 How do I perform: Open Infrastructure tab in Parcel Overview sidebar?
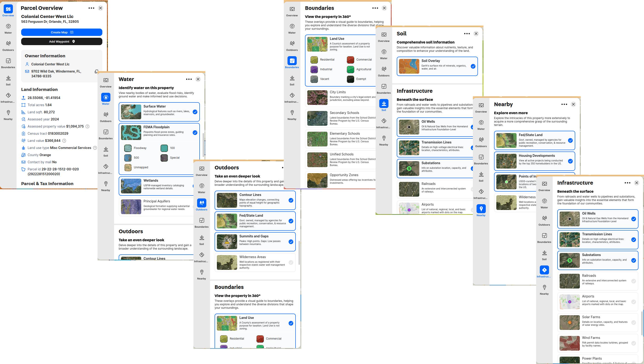[x=8, y=98]
